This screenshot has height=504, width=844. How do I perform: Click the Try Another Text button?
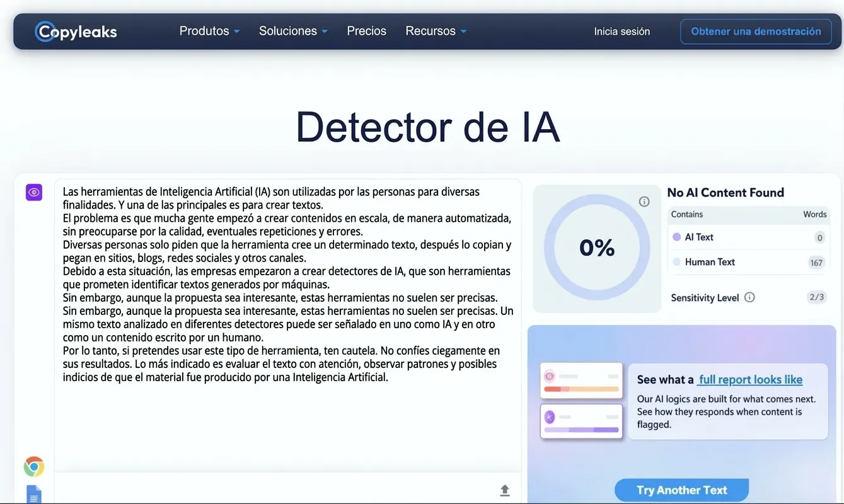(x=681, y=490)
